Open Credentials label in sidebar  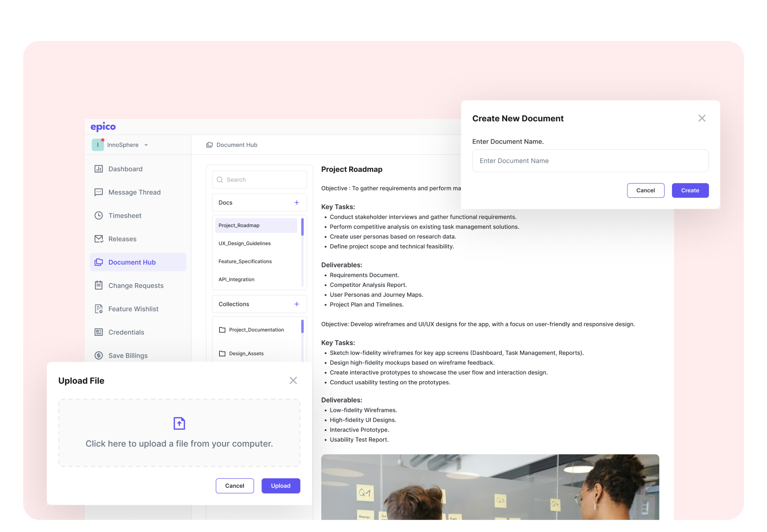126,332
